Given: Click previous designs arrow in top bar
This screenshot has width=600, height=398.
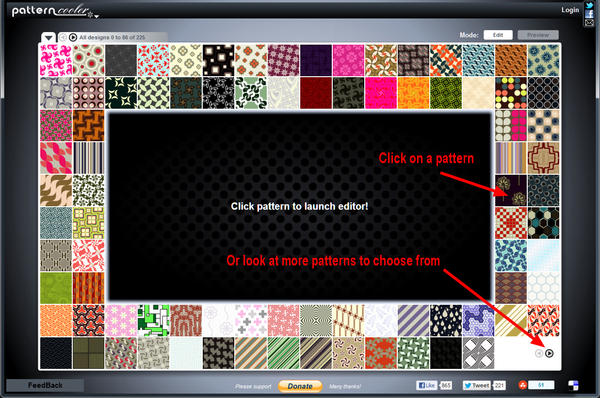Looking at the screenshot, I should pyautogui.click(x=63, y=38).
